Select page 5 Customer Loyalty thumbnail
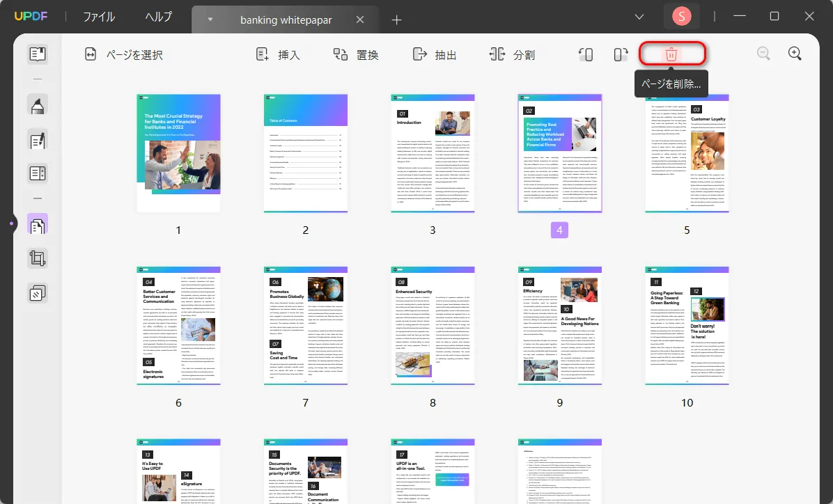 point(687,153)
